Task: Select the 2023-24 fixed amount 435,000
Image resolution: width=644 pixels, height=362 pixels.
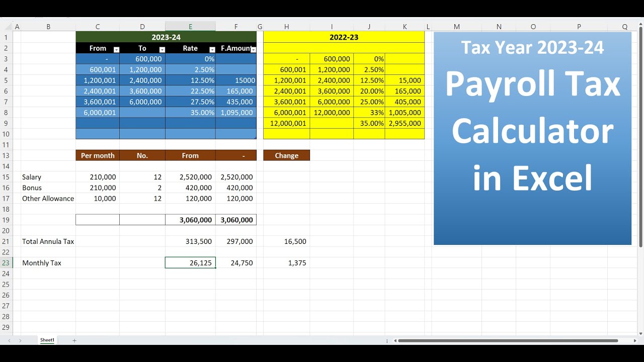Action: click(236, 102)
